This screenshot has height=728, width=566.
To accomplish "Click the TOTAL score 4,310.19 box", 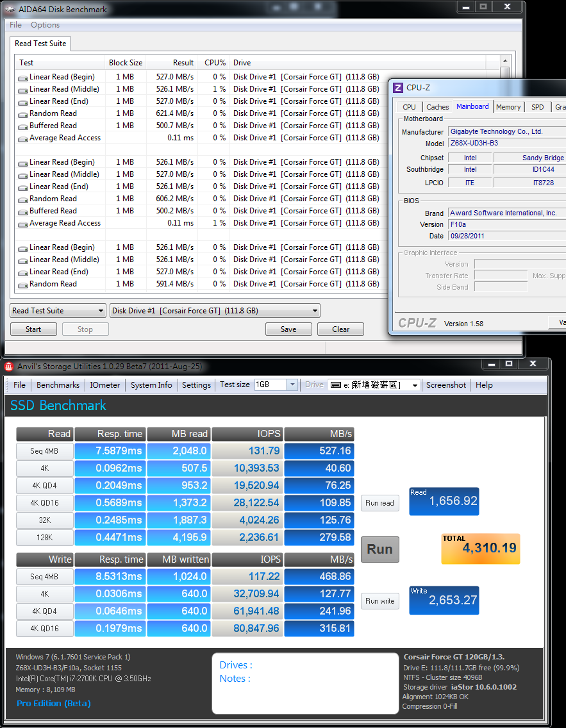I will click(481, 549).
